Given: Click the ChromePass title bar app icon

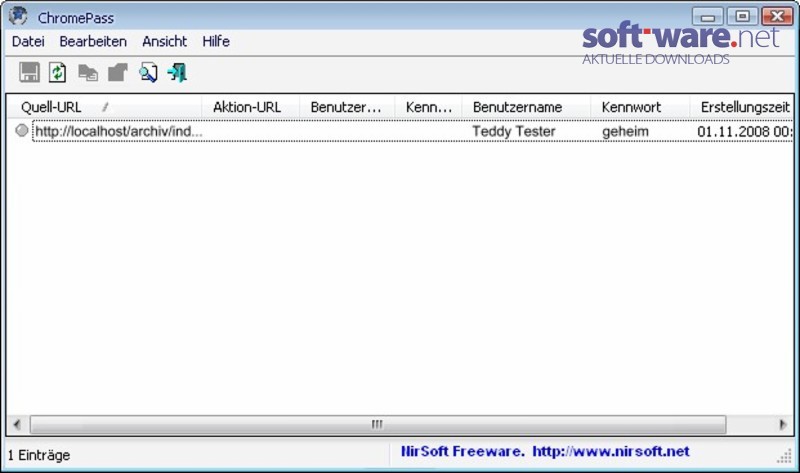Looking at the screenshot, I should tap(18, 16).
